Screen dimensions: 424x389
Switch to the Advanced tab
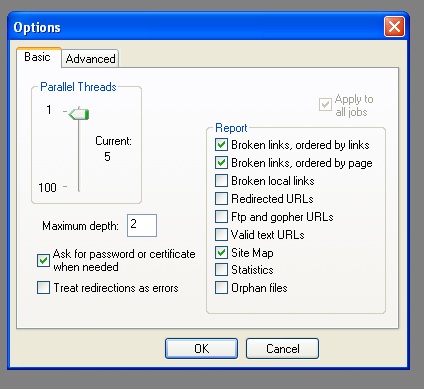click(x=90, y=59)
